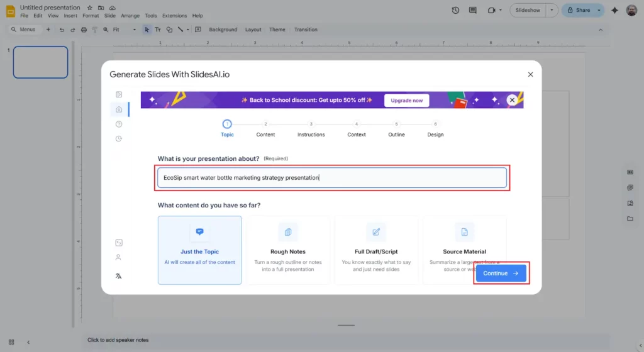Click the presentation topic text field
The image size is (644, 352).
331,178
